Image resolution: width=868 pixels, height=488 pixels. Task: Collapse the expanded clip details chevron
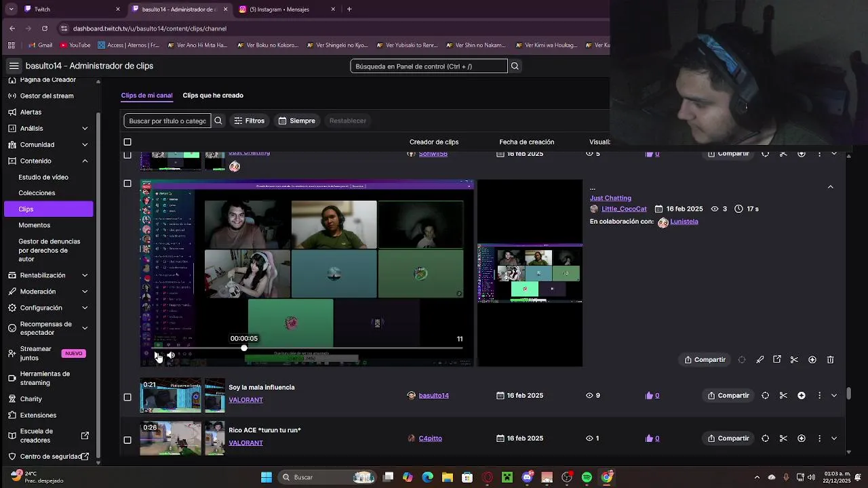click(x=830, y=186)
